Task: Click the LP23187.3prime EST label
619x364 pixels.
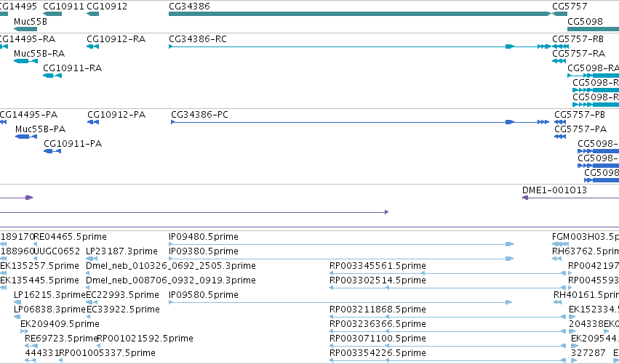Action: coord(121,251)
